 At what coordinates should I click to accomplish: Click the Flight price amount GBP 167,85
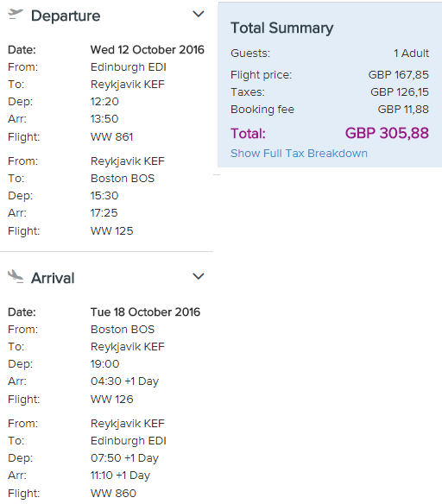click(399, 75)
